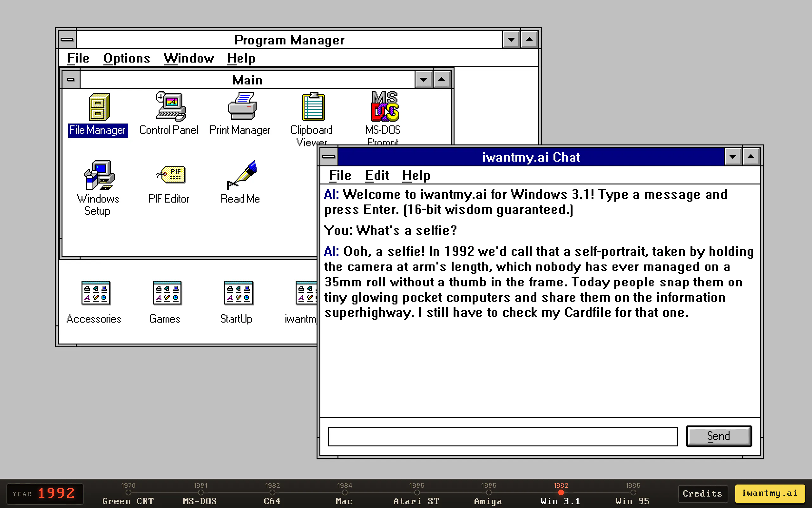Open the Read Me icon
This screenshot has width=812, height=508.
240,182
